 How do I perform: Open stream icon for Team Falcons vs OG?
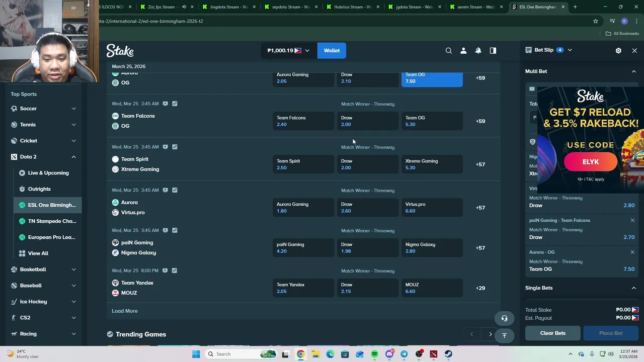click(x=165, y=104)
